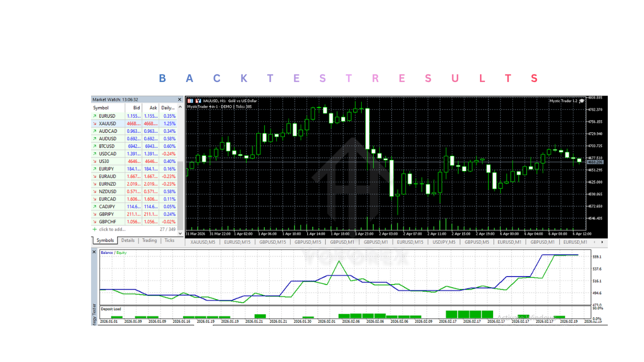Click the right chevron to reveal more chart tabs

602,242
